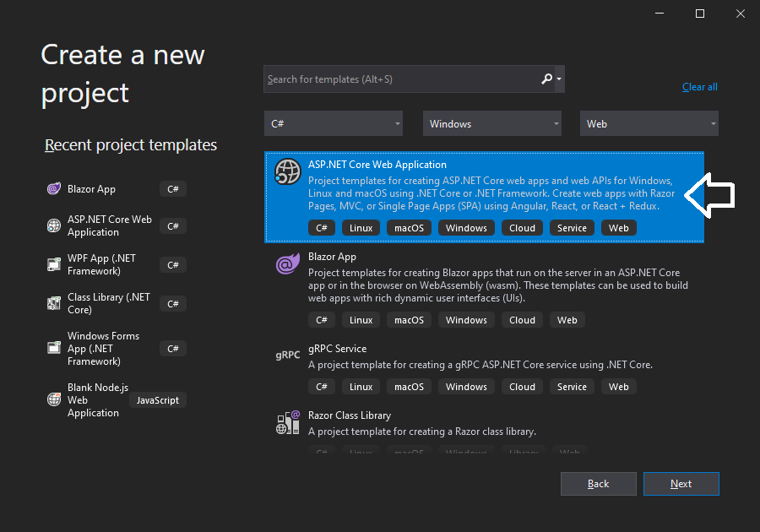Screen dimensions: 760x532
Task: Click the Windows tag on gRPC Service template
Action: pyautogui.click(x=466, y=387)
